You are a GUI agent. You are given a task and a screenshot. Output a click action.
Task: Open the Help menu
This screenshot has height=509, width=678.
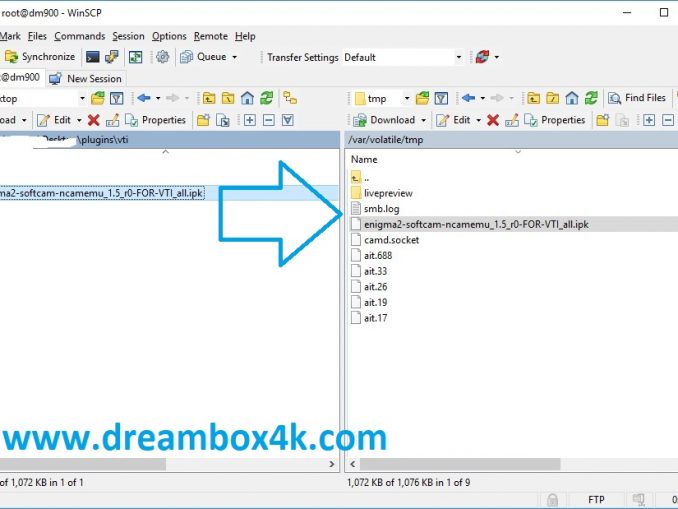tap(245, 36)
